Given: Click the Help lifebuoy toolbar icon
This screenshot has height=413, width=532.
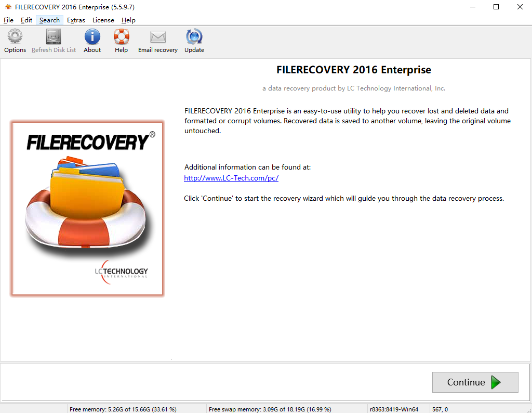Looking at the screenshot, I should pyautogui.click(x=122, y=36).
